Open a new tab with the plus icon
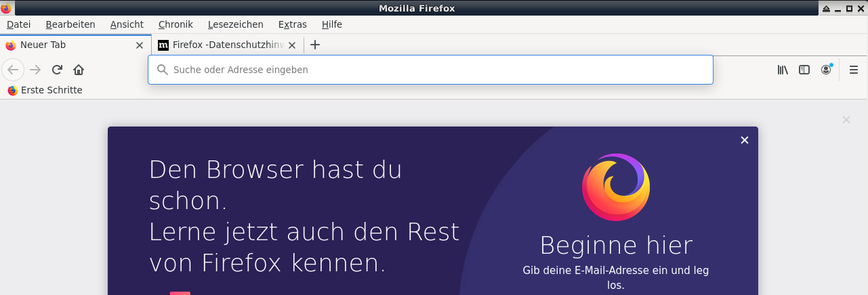The width and height of the screenshot is (868, 295). (314, 45)
